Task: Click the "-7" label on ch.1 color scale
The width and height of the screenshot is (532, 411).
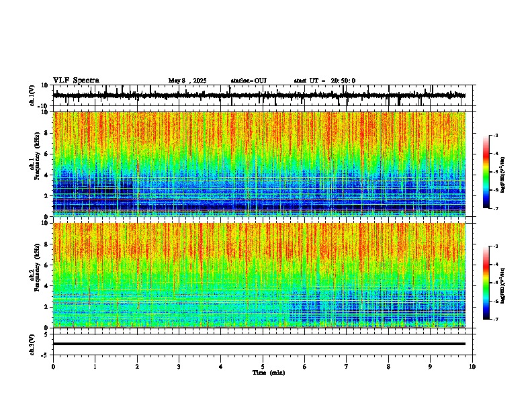Action: (495, 208)
